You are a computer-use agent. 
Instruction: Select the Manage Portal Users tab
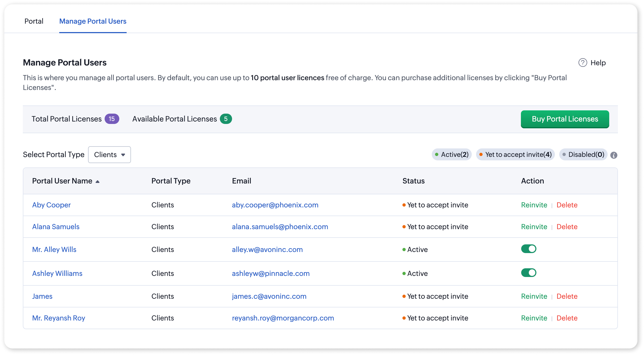(x=93, y=21)
